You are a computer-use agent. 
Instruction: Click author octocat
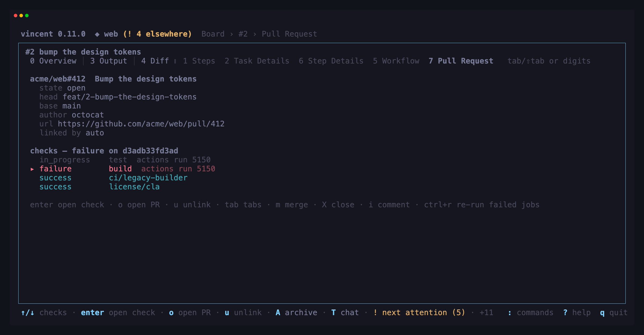[x=88, y=115]
